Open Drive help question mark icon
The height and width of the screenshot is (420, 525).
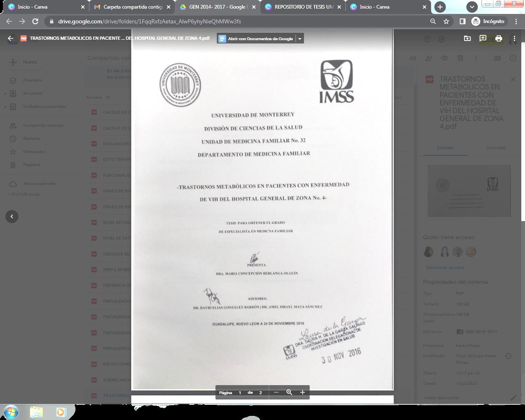427,39
